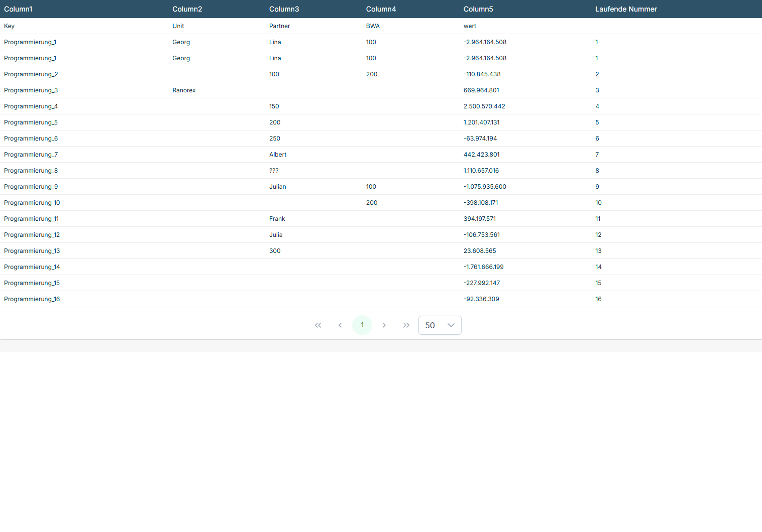Select the Programmierung_4 cell

click(31, 106)
